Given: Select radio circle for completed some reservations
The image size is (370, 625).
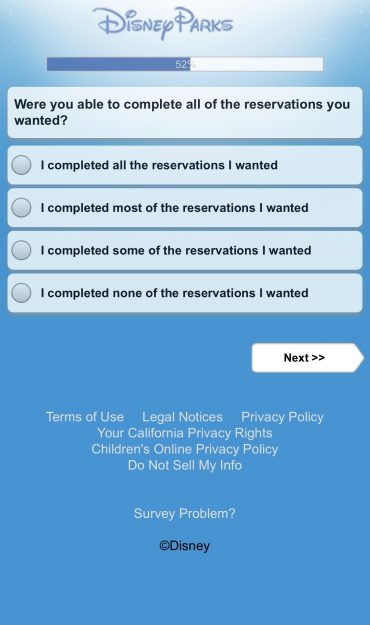Looking at the screenshot, I should 21,250.
